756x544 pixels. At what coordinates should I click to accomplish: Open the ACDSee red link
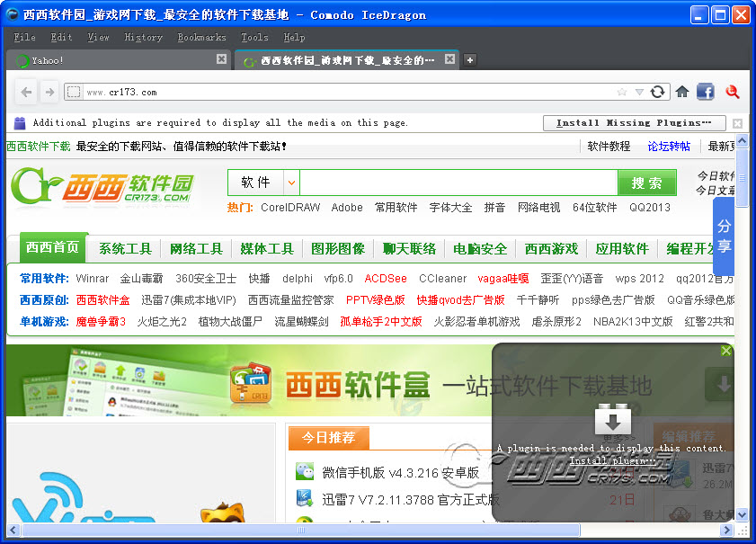[386, 278]
